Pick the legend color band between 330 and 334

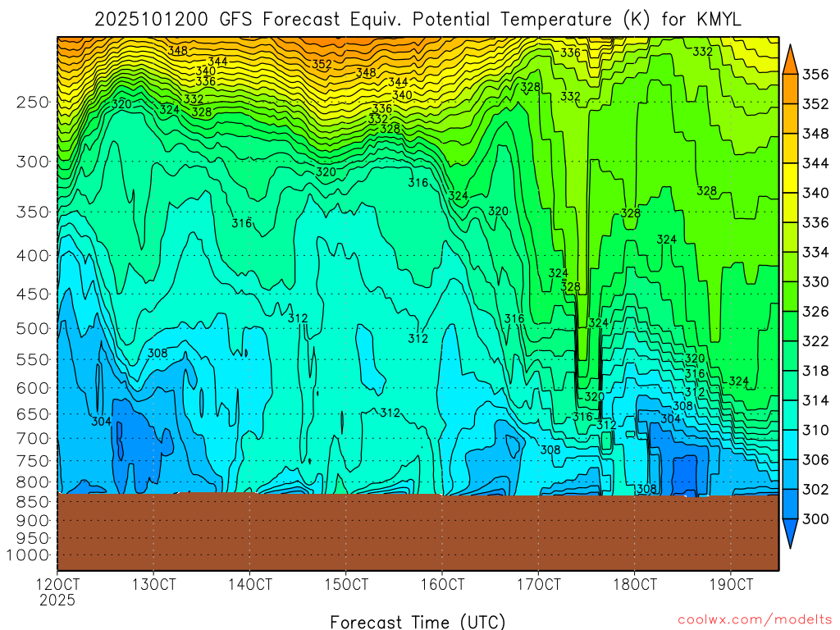791,267
